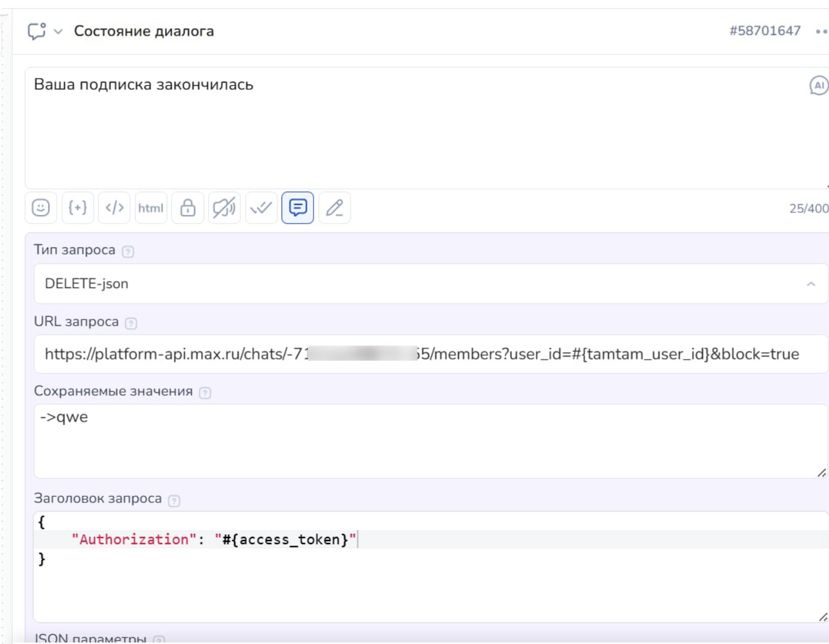This screenshot has width=829, height=644.
Task: Click help icon next to 'URL запроса'
Action: tap(131, 323)
